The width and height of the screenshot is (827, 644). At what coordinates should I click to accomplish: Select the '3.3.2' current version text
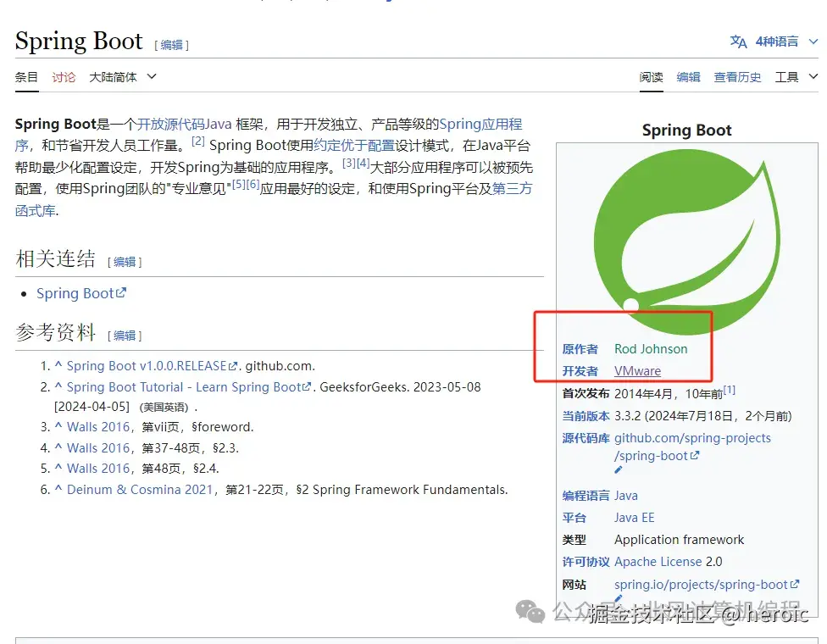[628, 416]
